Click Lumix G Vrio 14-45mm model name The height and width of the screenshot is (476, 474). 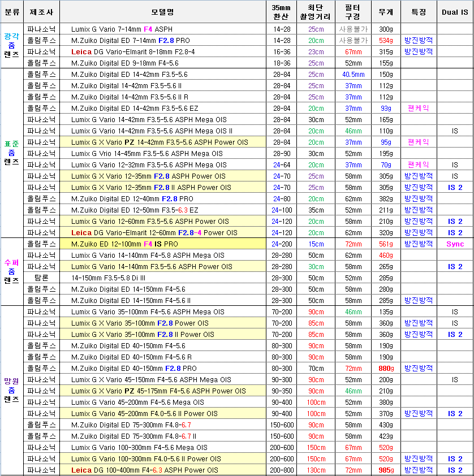(x=147, y=154)
